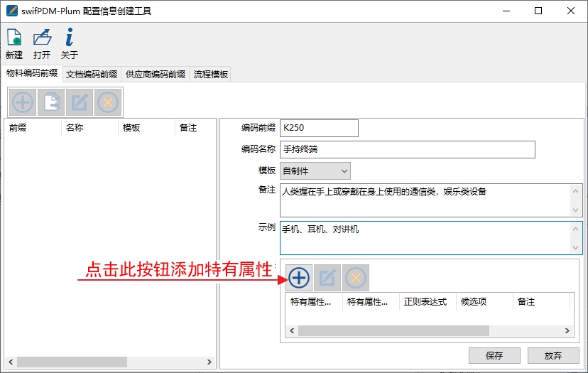
Task: Open the 流程模板 tab
Action: pos(211,74)
